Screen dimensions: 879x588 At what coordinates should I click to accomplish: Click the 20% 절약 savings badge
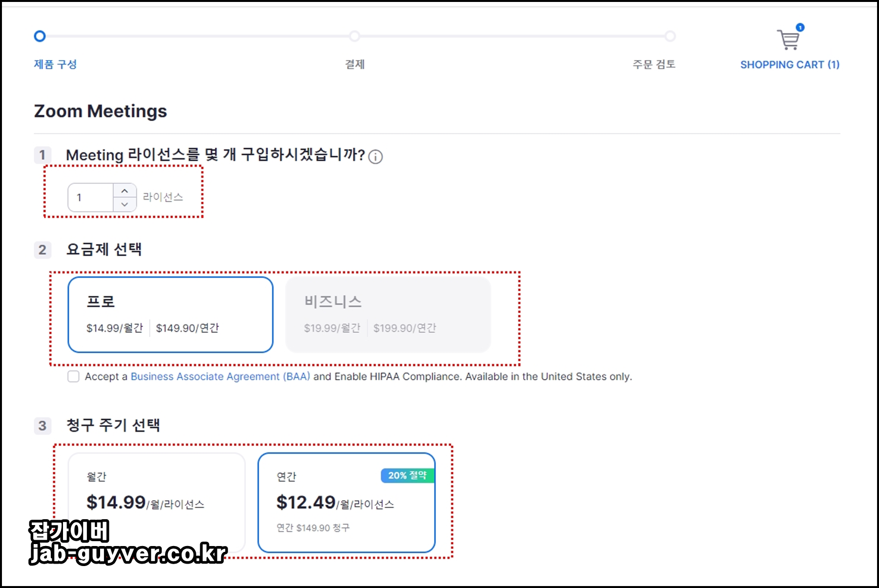(408, 475)
